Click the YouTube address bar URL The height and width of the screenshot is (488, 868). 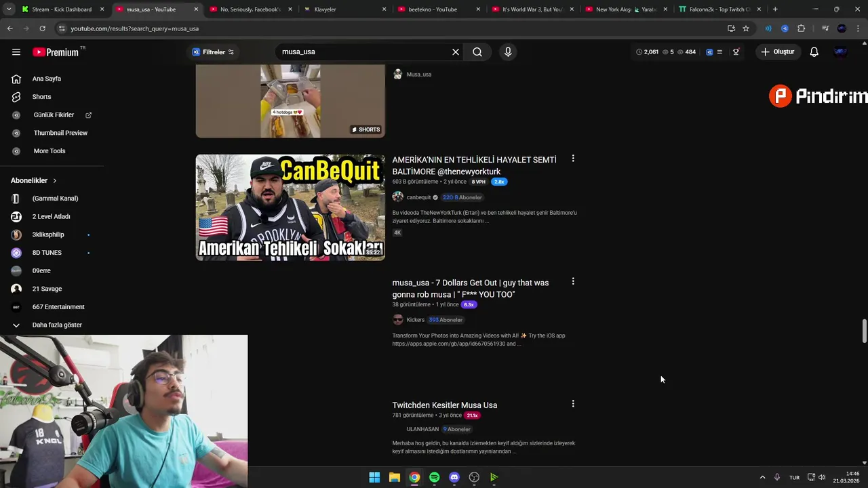tap(134, 28)
